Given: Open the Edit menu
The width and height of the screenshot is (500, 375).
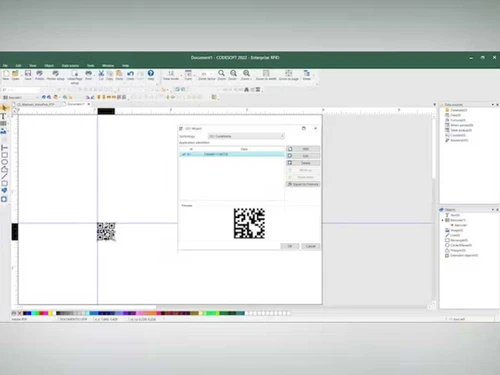Looking at the screenshot, I should point(18,65).
